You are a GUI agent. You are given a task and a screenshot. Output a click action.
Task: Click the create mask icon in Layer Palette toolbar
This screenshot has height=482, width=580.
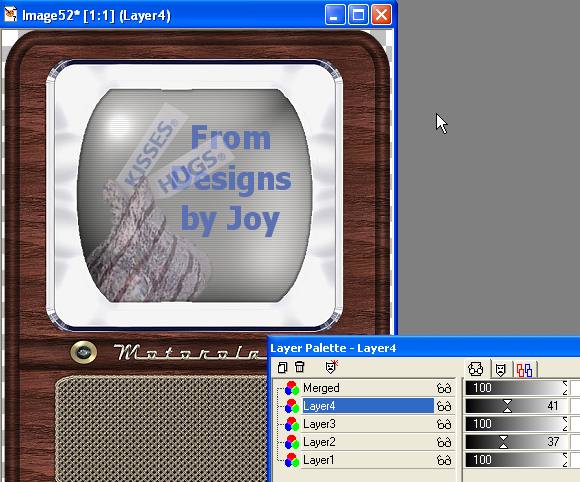tap(331, 367)
